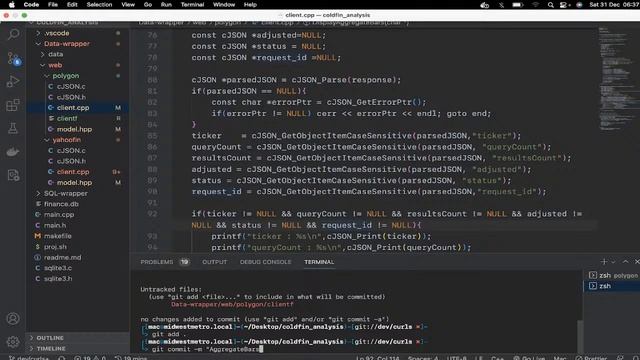Click the activity bar icon below Docker

(13, 176)
